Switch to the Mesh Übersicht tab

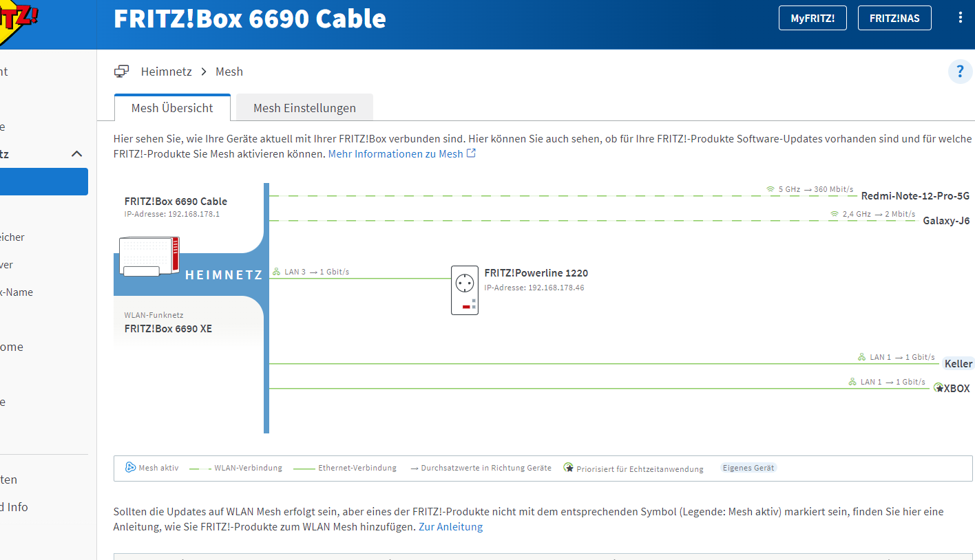172,108
